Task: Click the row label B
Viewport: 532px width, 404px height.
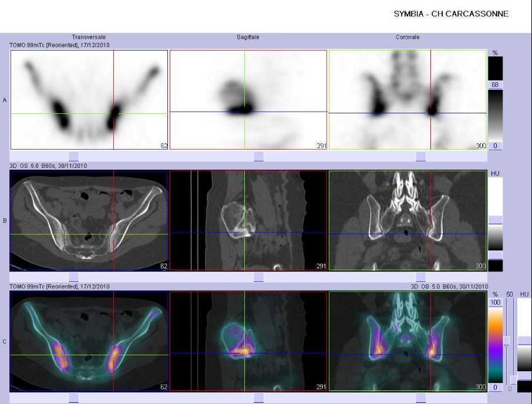Action: [5, 221]
